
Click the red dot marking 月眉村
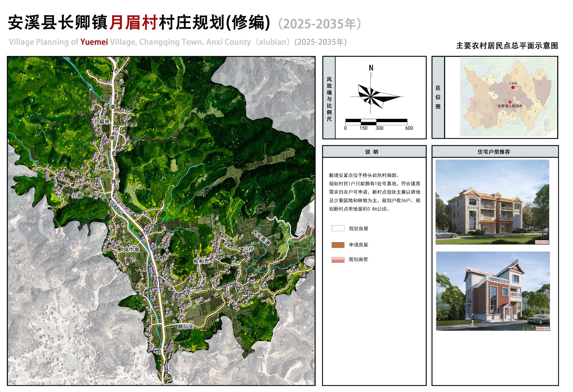coord(513,87)
